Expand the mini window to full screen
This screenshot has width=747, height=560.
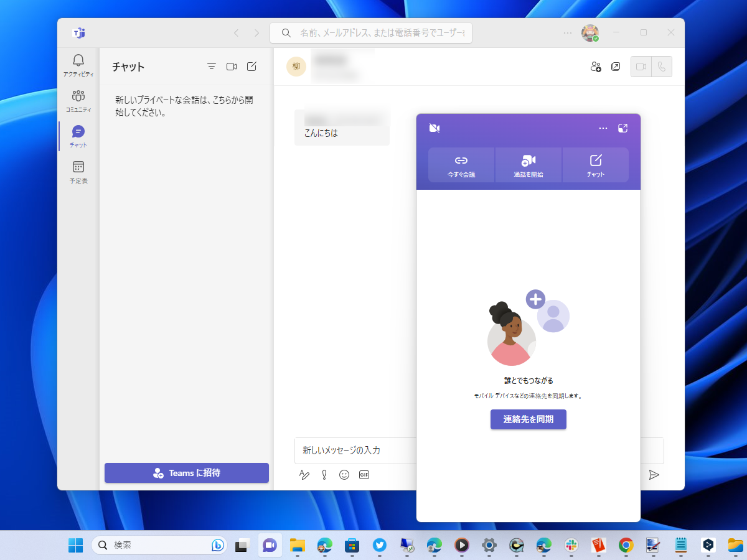click(623, 128)
